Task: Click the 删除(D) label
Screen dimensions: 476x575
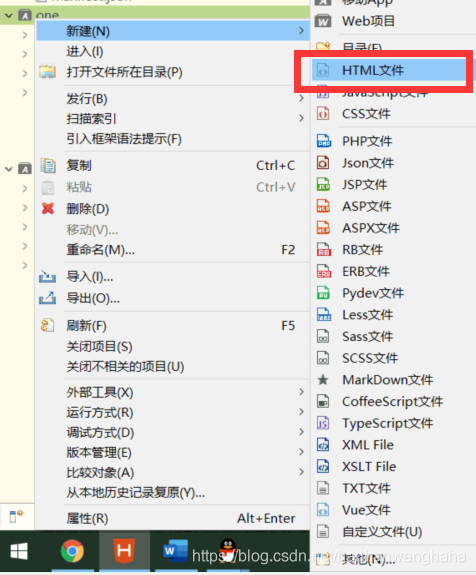Action: point(88,209)
